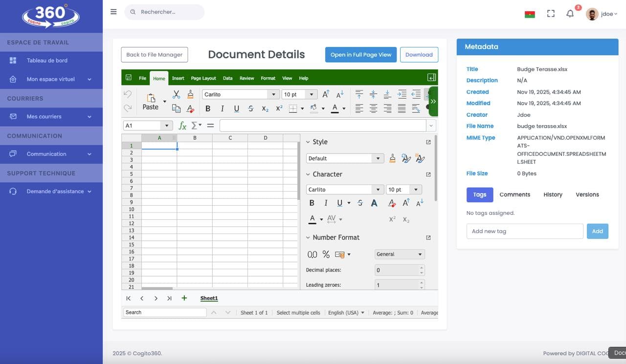This screenshot has height=364, width=626.
Task: Add a new sheet with the plus icon
Action: point(184,298)
